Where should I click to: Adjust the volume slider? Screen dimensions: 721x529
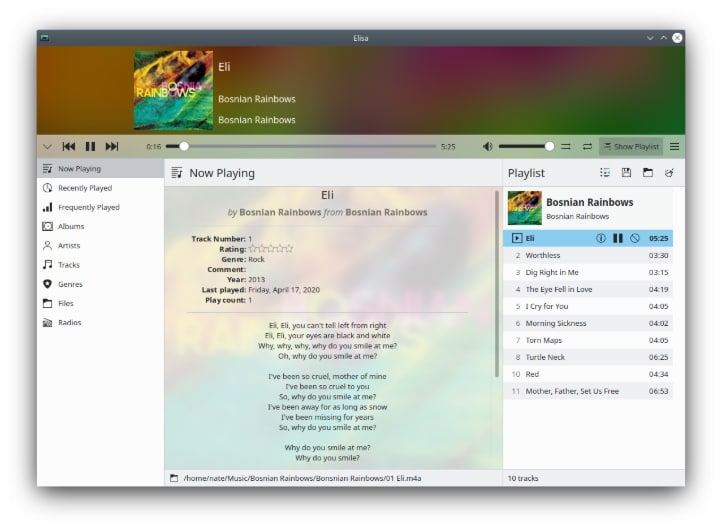[526, 146]
